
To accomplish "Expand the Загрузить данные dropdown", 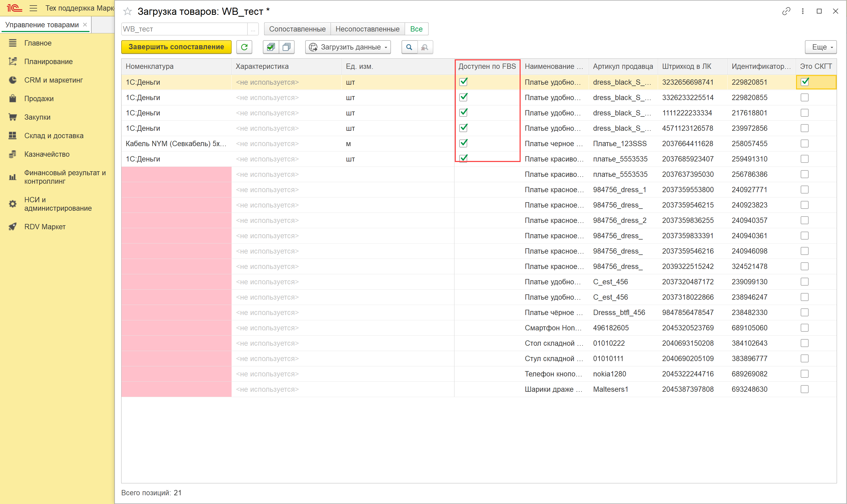I will coord(348,47).
